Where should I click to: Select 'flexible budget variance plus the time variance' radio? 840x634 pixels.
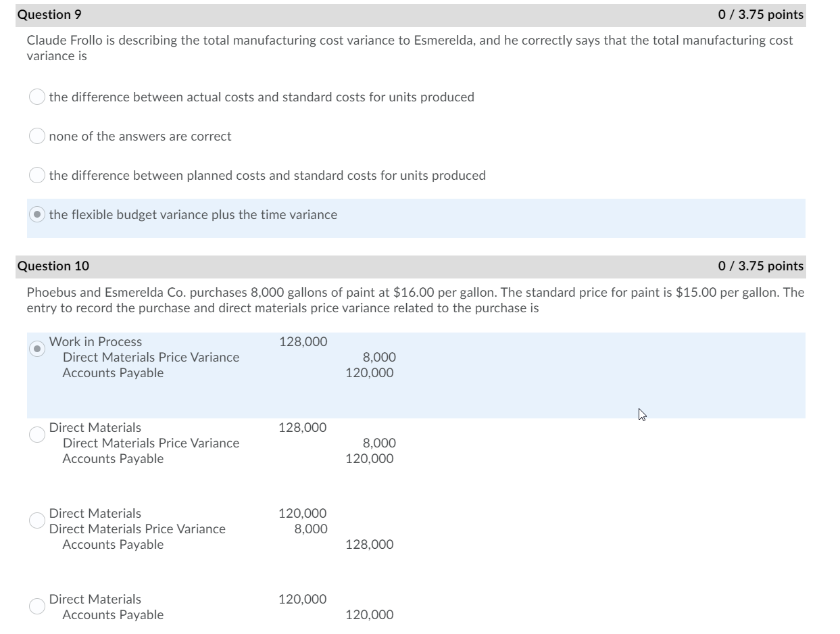pos(37,215)
